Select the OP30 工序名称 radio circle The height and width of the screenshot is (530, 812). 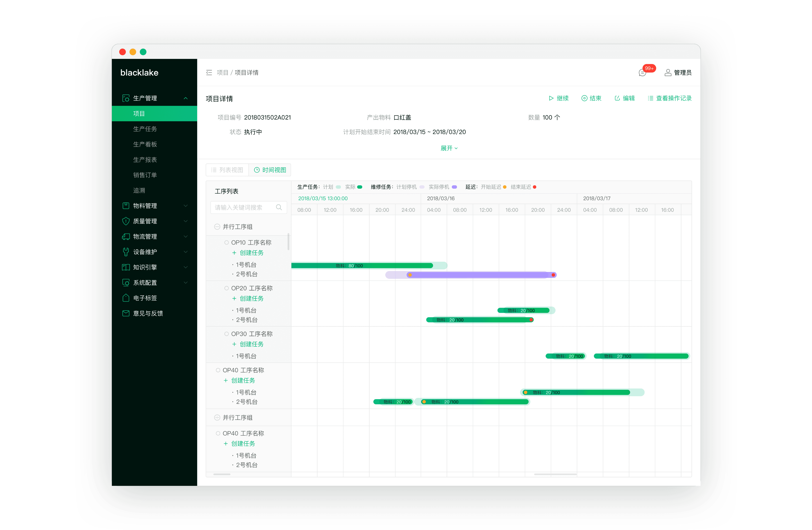[226, 334]
